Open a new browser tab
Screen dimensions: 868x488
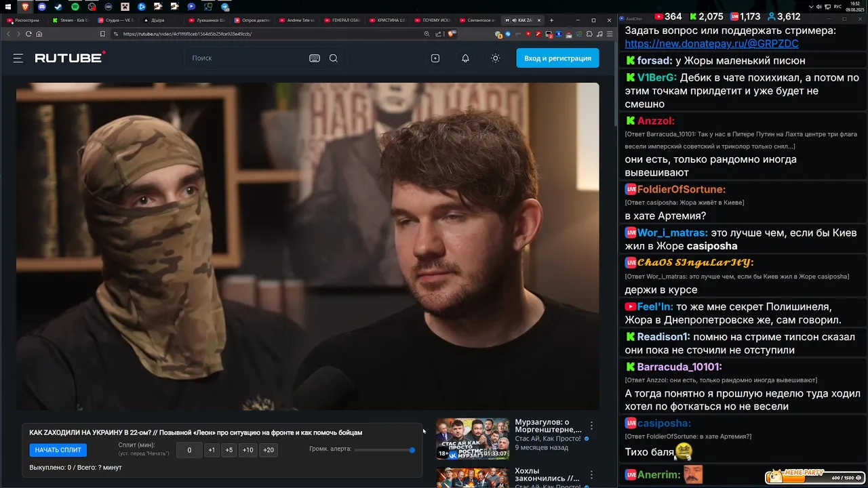point(551,20)
